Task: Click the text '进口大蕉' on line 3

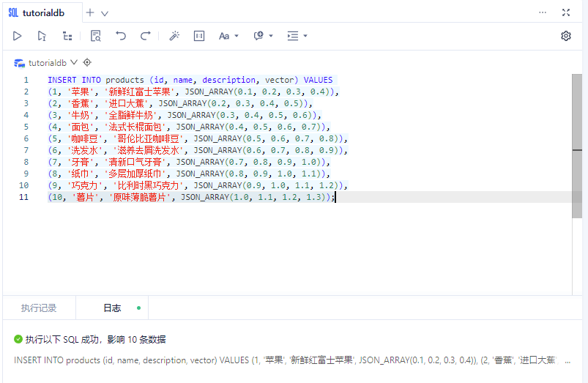Action: (x=126, y=103)
